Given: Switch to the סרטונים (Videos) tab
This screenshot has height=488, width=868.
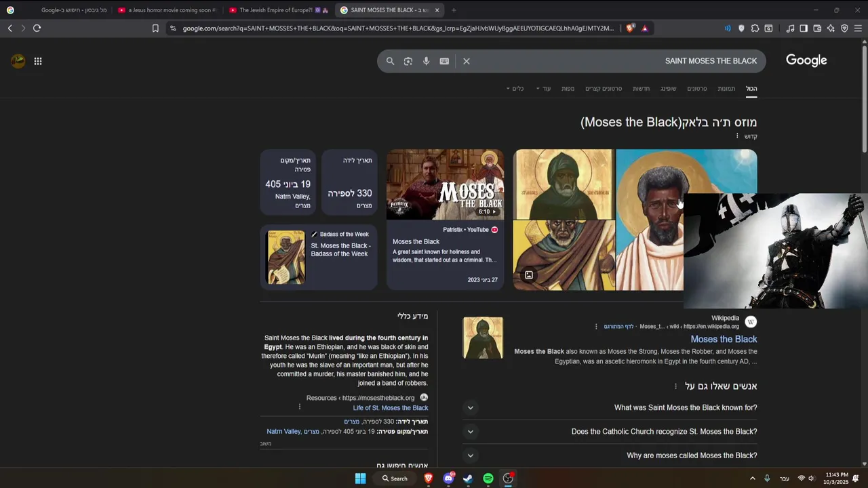Looking at the screenshot, I should tap(697, 89).
